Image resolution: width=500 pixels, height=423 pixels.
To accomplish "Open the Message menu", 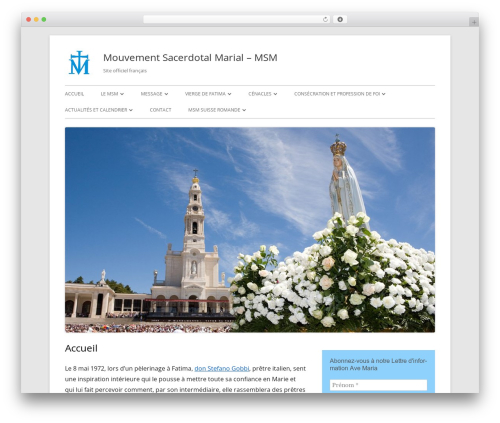I will [x=151, y=94].
